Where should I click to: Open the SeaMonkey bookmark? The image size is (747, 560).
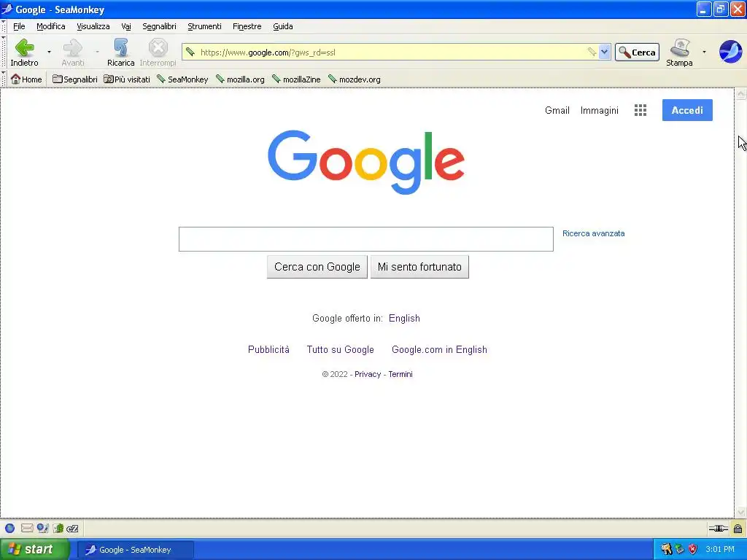182,79
